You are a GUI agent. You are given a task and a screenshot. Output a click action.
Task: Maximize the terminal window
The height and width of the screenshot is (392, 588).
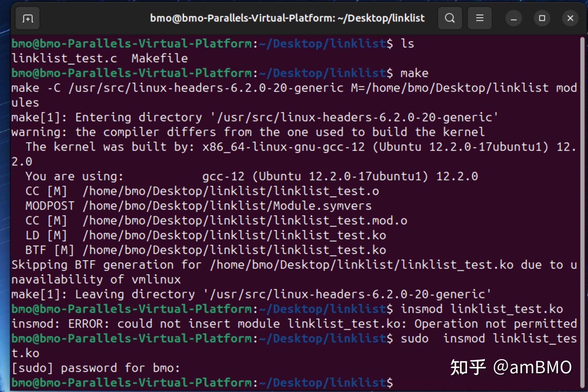coord(542,18)
